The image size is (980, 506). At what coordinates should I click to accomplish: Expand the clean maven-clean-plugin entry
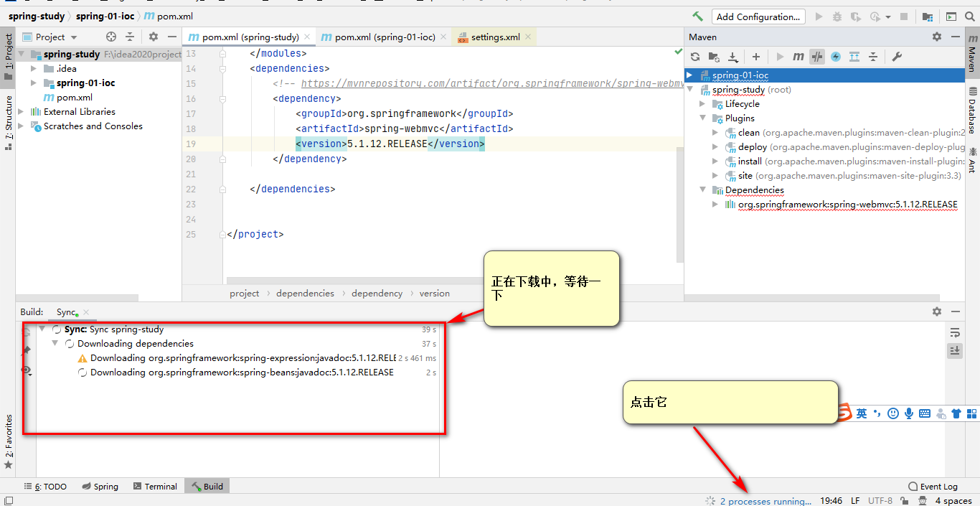[715, 132]
